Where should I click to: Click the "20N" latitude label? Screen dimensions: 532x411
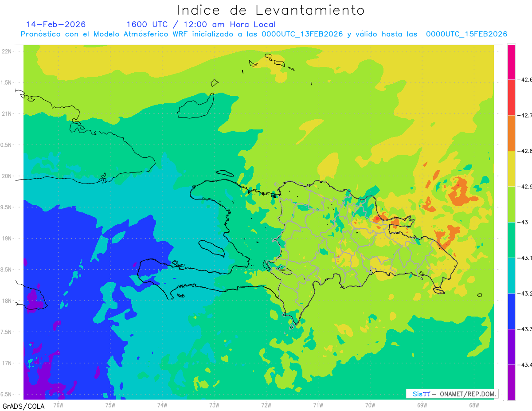point(7,176)
